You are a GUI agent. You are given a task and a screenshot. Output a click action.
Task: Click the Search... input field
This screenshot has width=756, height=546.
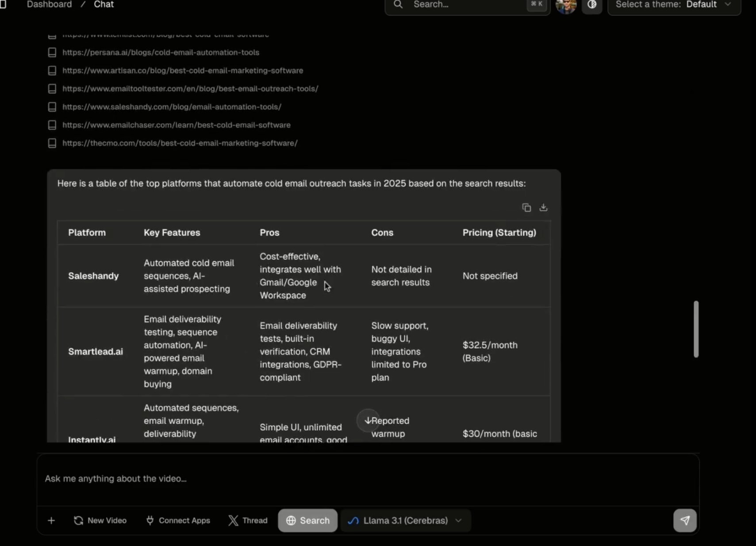[467, 5]
